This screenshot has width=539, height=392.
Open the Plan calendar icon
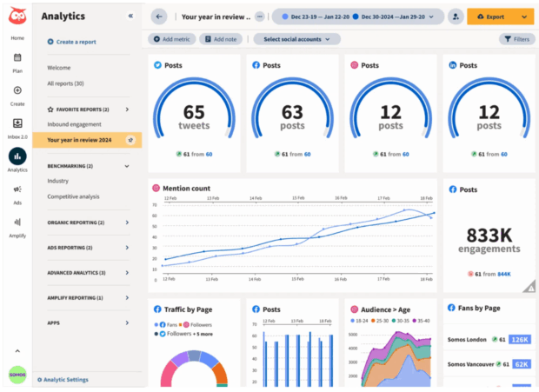pos(17,57)
